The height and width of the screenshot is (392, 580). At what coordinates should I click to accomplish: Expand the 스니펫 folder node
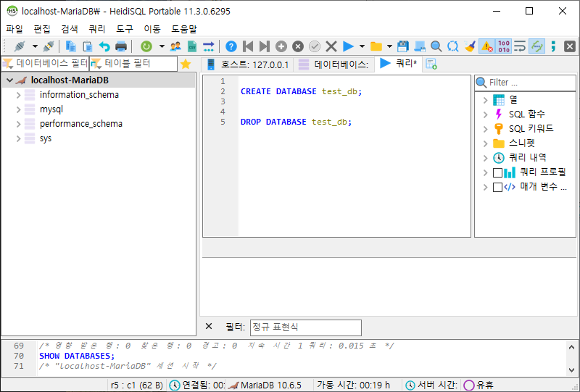(485, 143)
